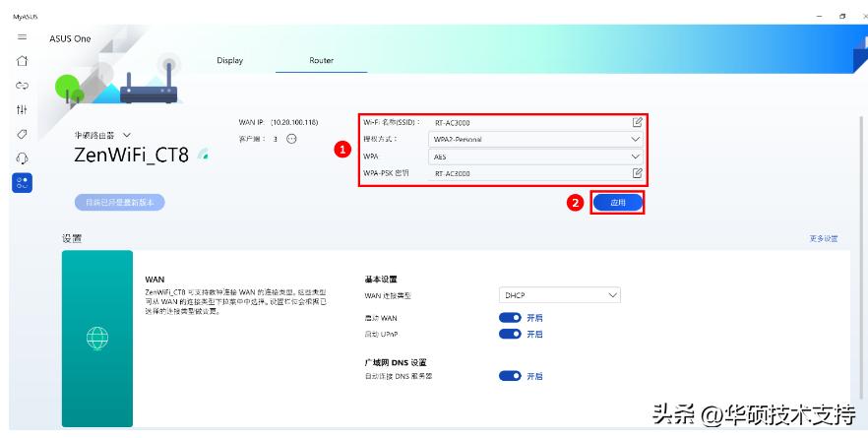
Task: Select the ASUS One sidebar icon
Action: (22, 183)
